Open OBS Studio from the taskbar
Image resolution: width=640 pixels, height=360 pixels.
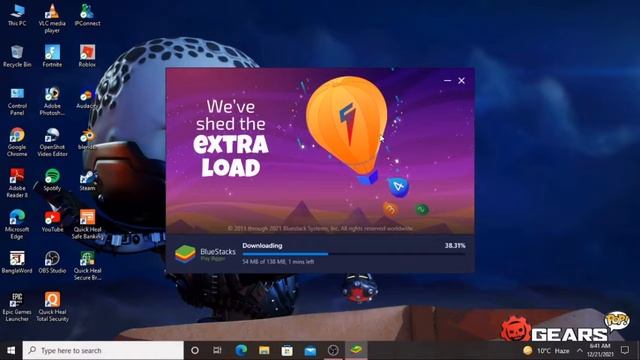tap(333, 350)
